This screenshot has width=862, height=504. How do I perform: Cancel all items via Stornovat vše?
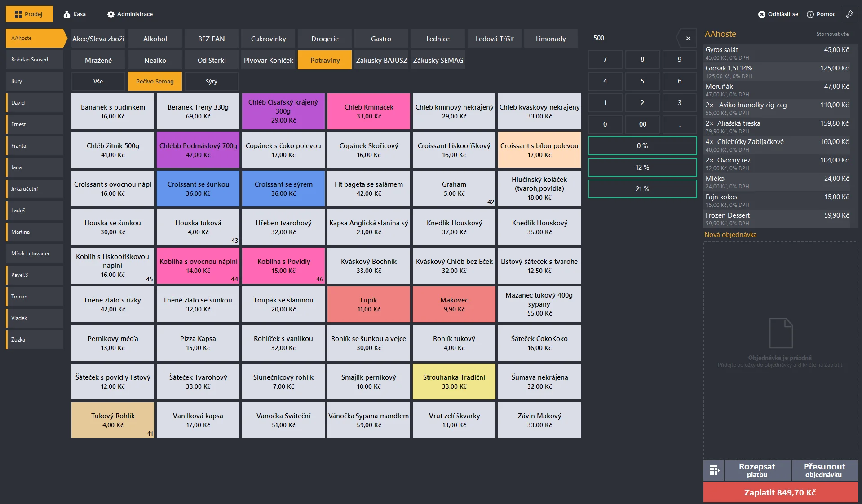point(832,34)
